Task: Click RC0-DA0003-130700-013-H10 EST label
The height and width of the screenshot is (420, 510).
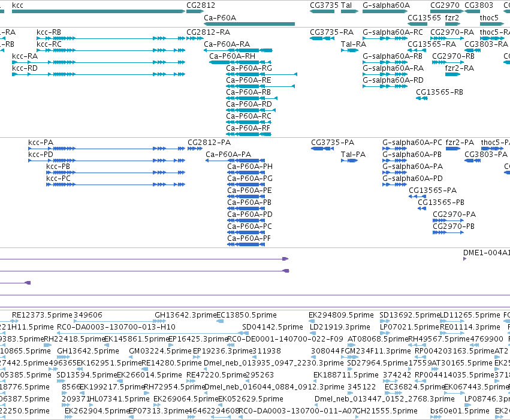Action: (x=116, y=327)
